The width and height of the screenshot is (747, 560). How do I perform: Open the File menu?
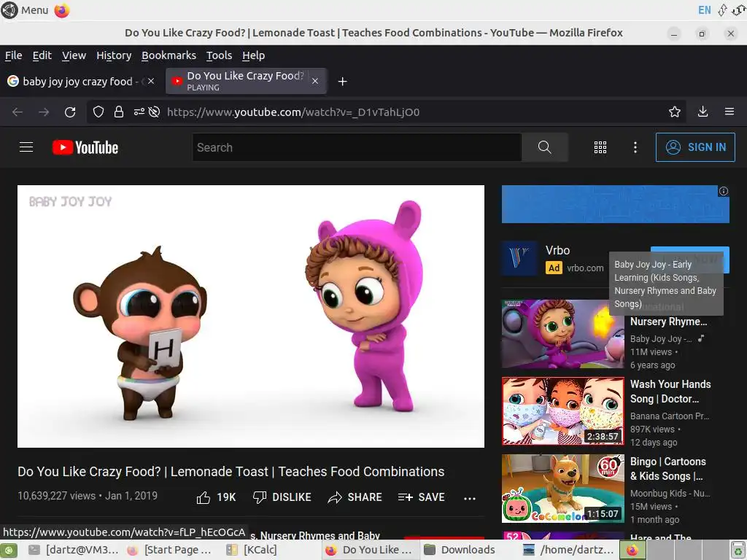(13, 55)
